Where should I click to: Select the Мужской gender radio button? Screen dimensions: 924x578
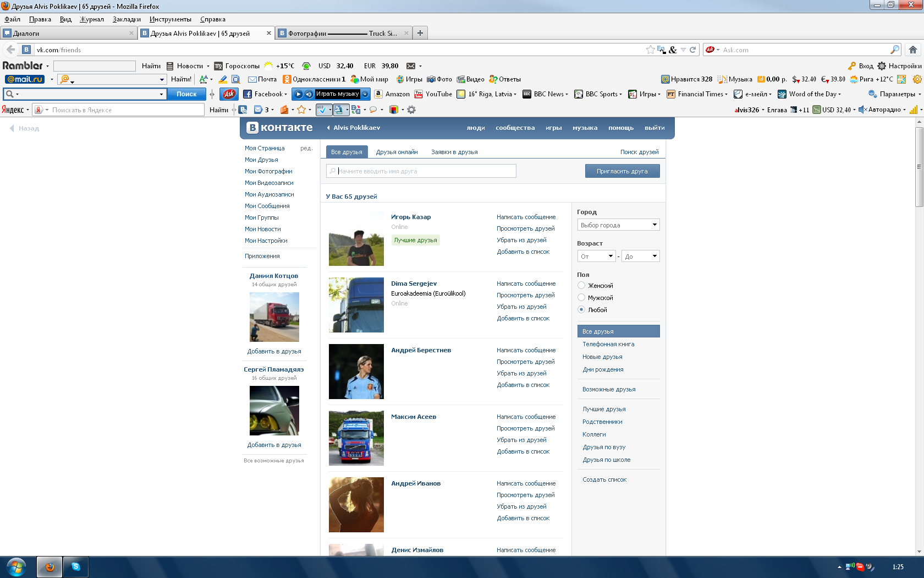pos(581,297)
